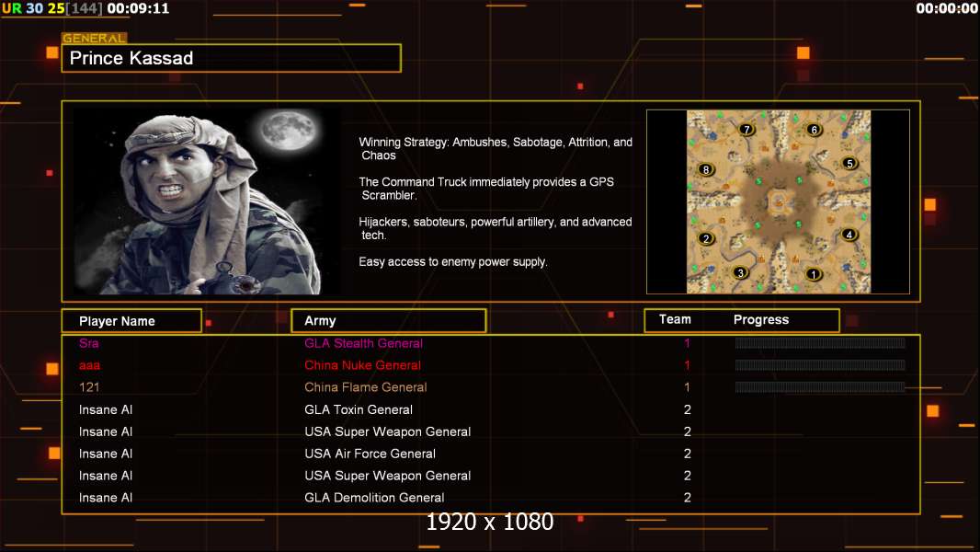Click the team number for Sra
Viewport: 980px width, 552px height.
click(x=687, y=343)
